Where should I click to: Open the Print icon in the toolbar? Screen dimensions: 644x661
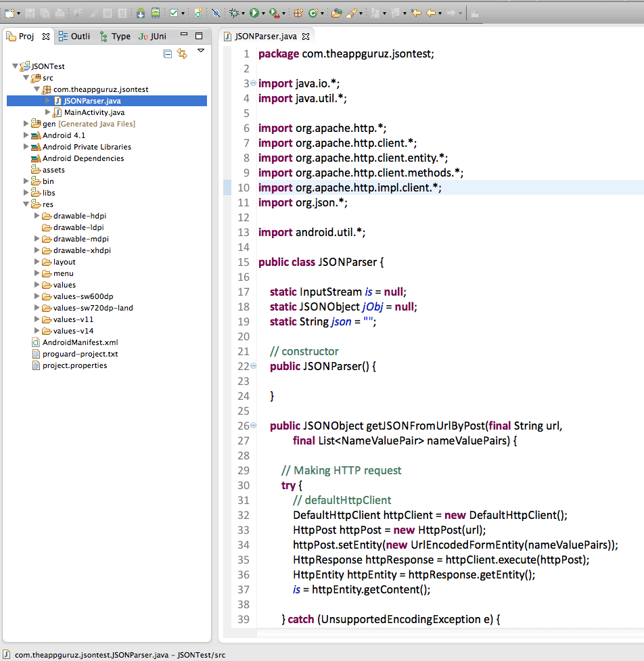(59, 12)
